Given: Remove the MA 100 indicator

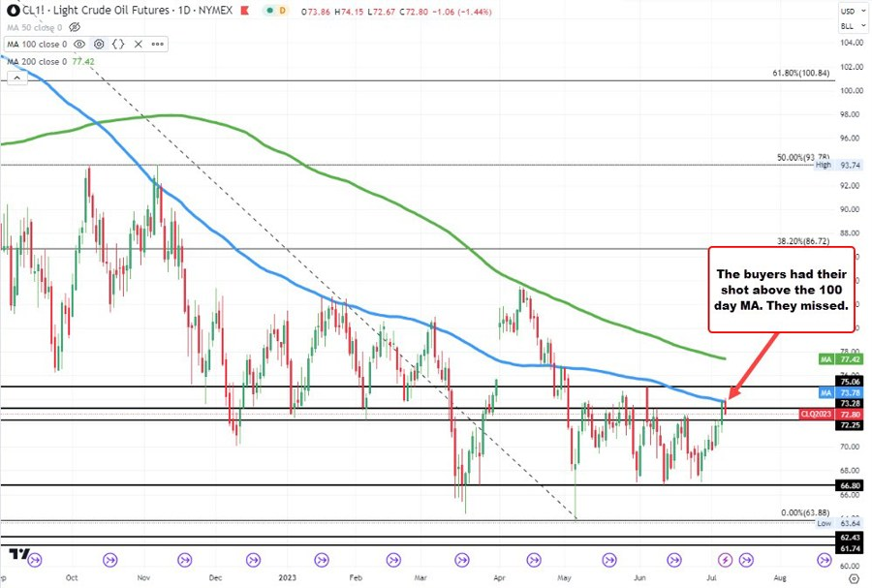Looking at the screenshot, I should coord(137,44).
